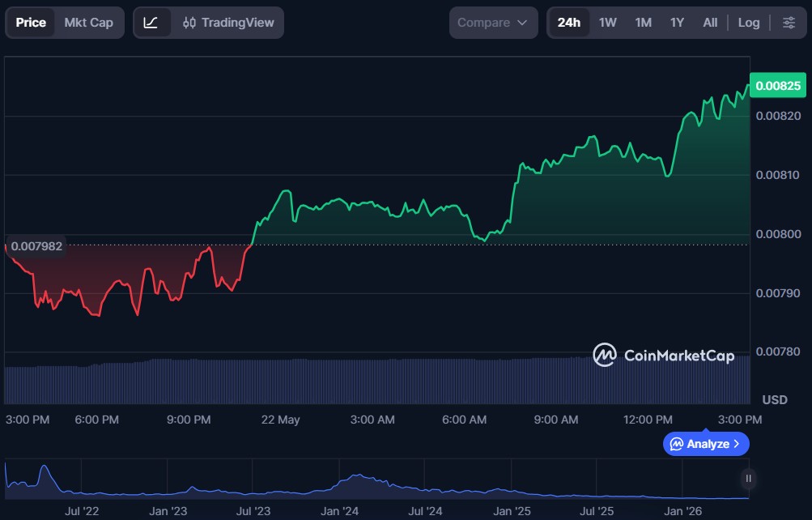The image size is (812, 520).
Task: Select the 24h time range
Action: (568, 23)
